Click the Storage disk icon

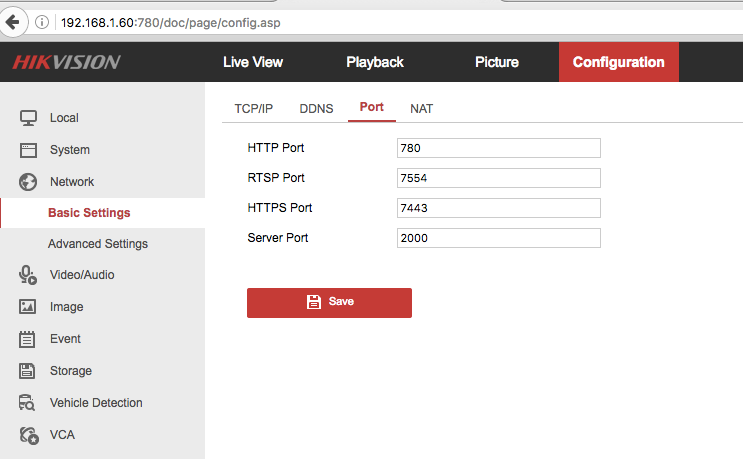[28, 371]
